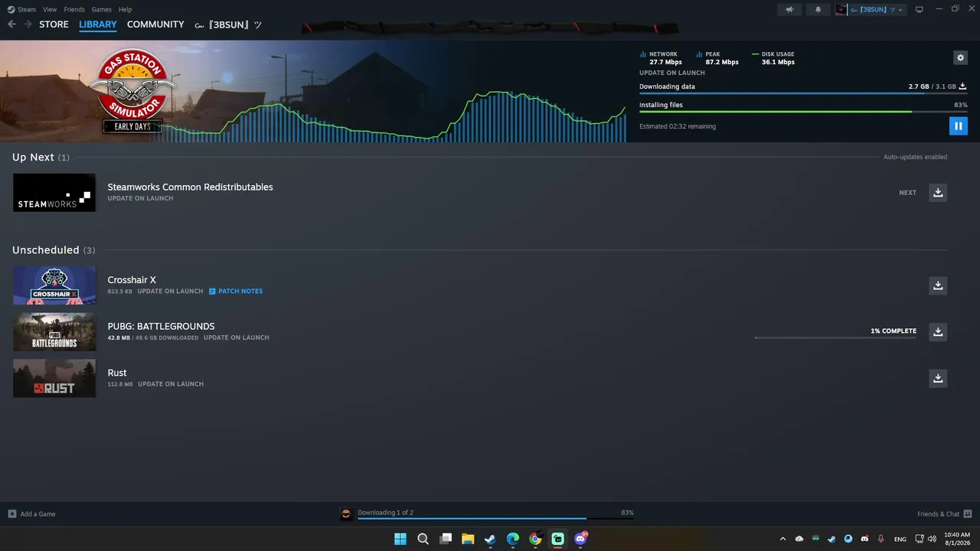
Task: Open the View menu
Action: [x=50, y=9]
